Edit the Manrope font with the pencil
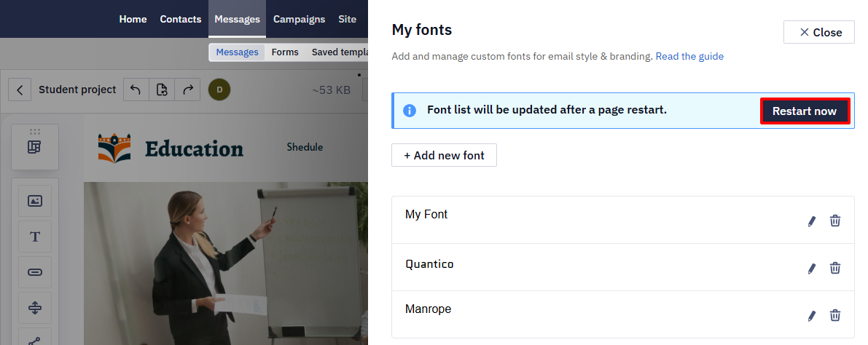Image resolution: width=868 pixels, height=345 pixels. point(812,316)
